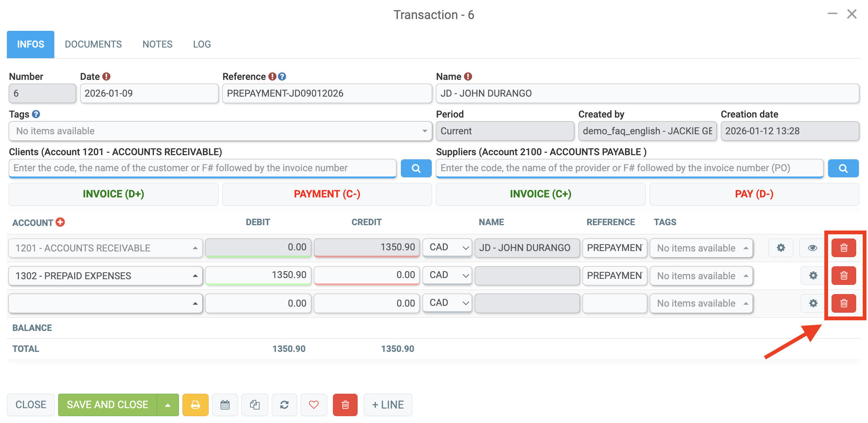Open the LOG tab

coord(202,45)
